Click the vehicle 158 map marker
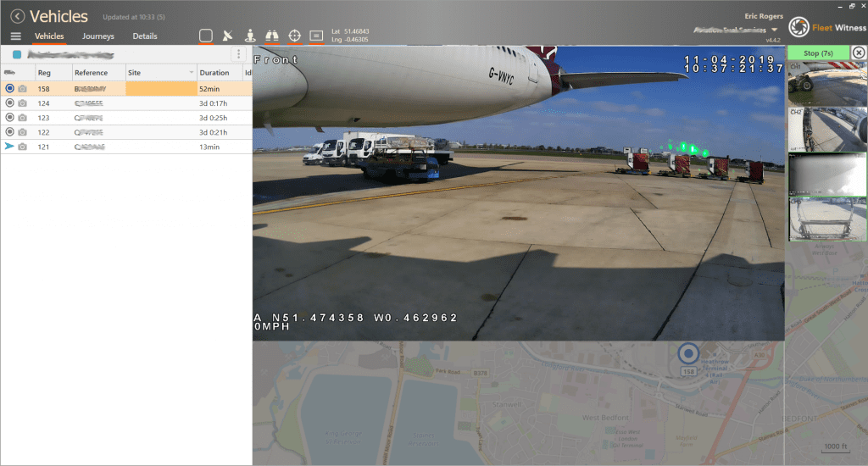868x466 pixels. 688,353
